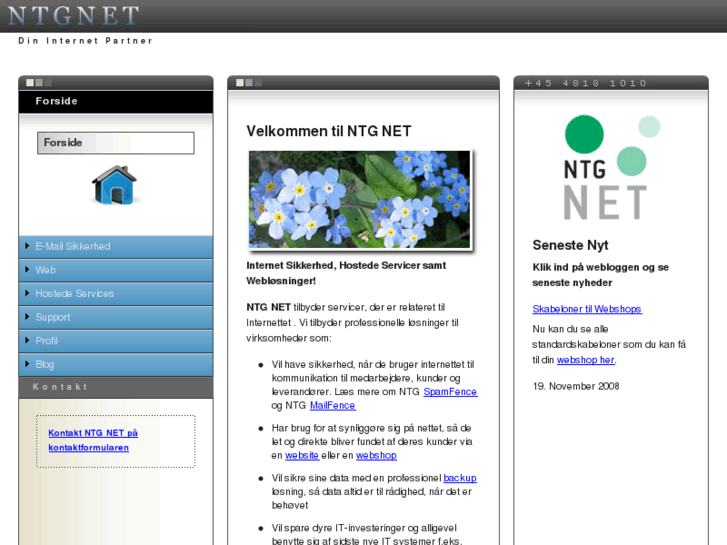
Task: Open the Web menu item
Action: point(116,270)
